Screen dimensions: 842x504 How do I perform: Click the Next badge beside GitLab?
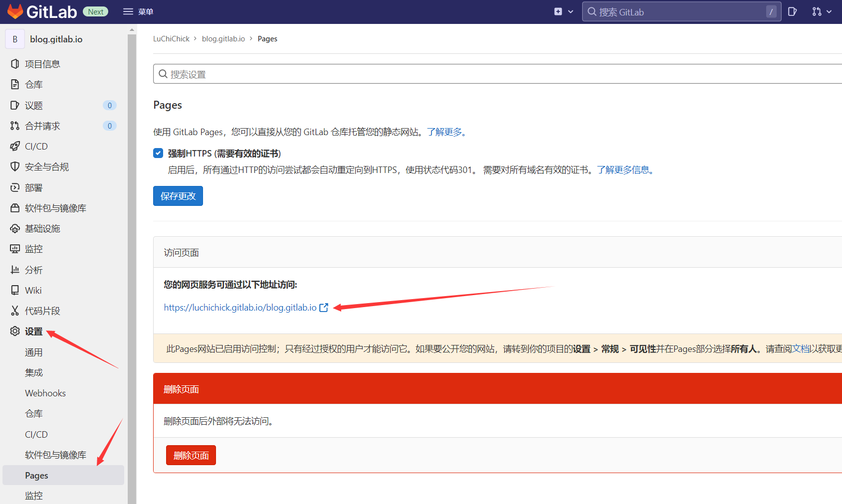coord(95,12)
